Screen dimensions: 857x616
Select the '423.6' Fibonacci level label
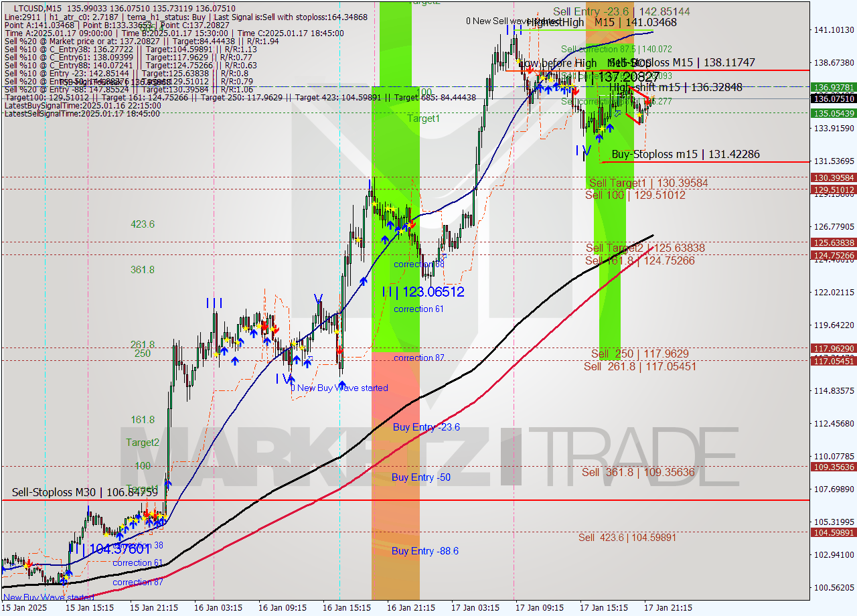point(143,224)
